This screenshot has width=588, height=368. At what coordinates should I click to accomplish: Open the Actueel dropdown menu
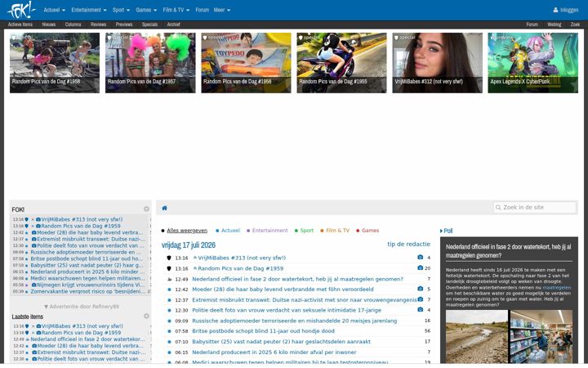click(54, 10)
